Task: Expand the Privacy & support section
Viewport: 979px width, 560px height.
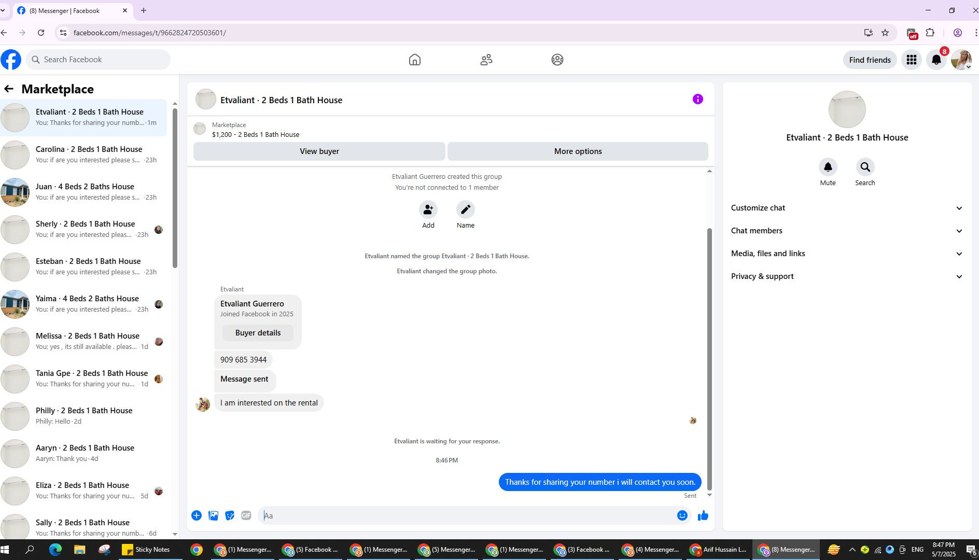Action: tap(847, 276)
